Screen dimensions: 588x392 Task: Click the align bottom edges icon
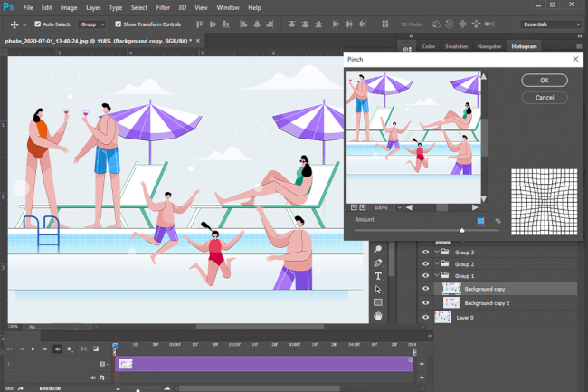point(226,24)
